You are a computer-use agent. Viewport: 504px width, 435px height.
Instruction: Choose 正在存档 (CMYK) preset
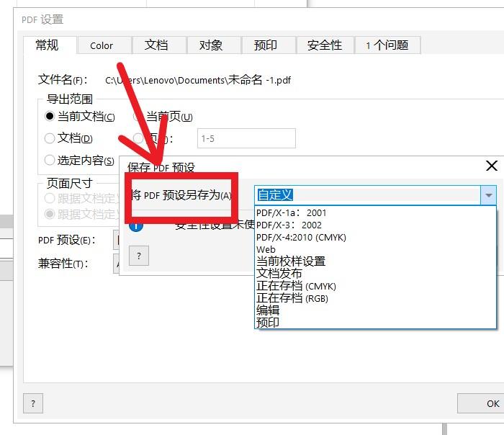(x=375, y=286)
